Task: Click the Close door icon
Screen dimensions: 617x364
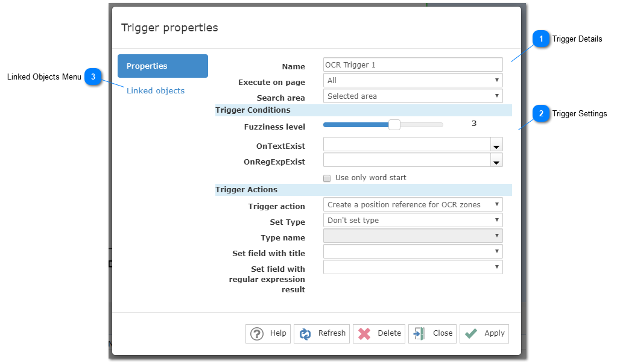Action: click(x=419, y=334)
